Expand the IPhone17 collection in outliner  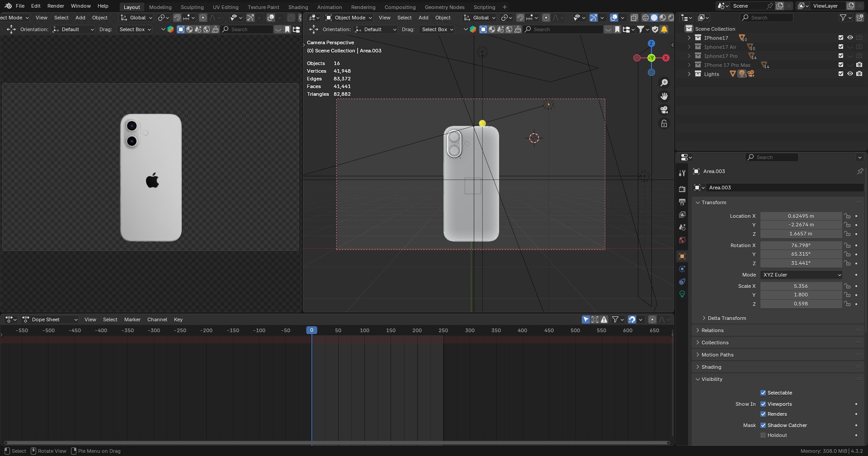(x=689, y=38)
